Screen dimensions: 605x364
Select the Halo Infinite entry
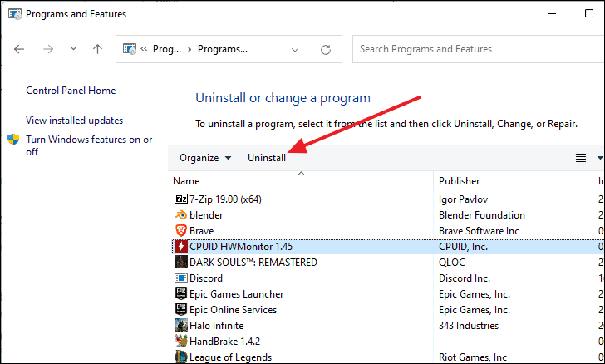click(216, 326)
